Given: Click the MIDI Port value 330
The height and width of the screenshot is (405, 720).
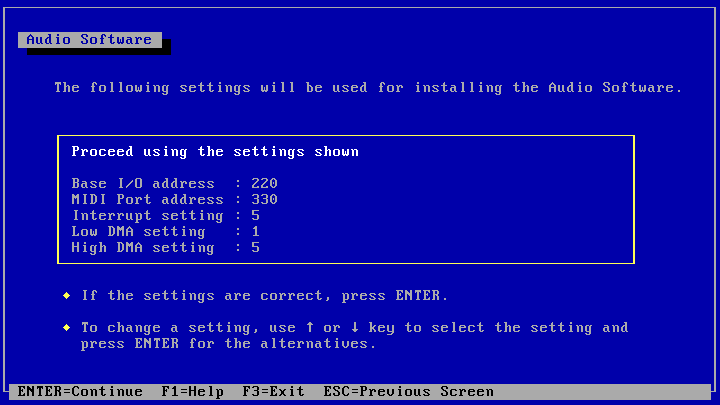Looking at the screenshot, I should tap(264, 200).
